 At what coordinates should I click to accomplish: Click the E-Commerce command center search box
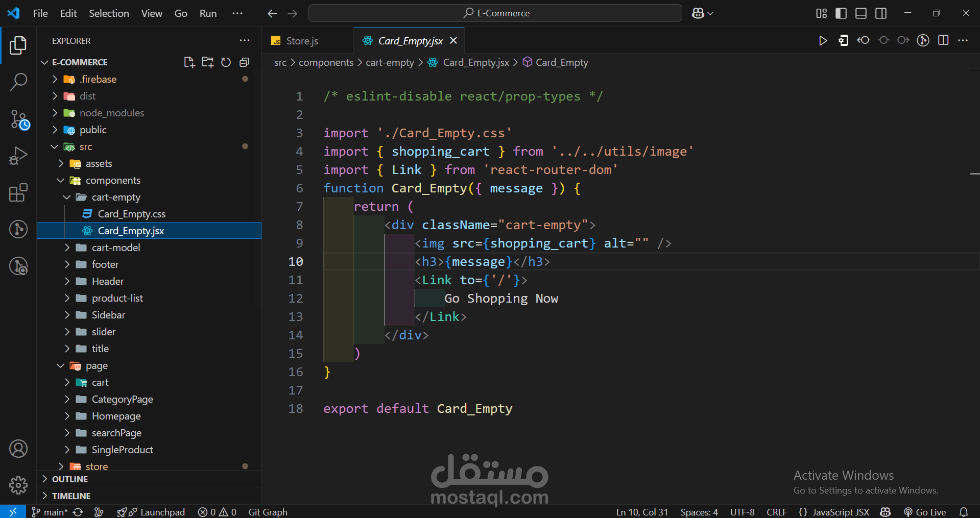click(495, 13)
